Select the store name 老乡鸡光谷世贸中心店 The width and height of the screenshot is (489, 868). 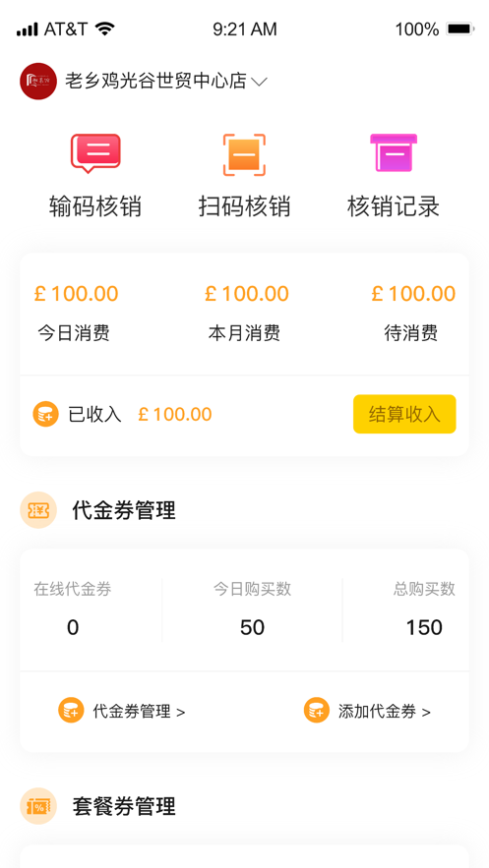point(155,81)
